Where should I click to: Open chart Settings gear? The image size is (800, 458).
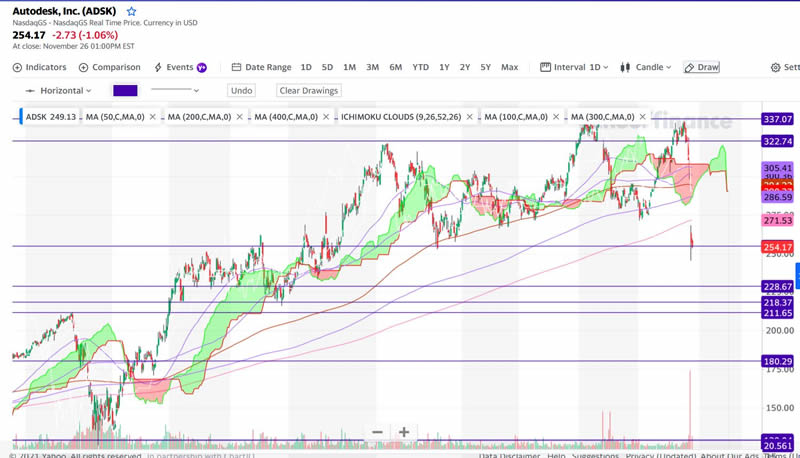(x=785, y=67)
